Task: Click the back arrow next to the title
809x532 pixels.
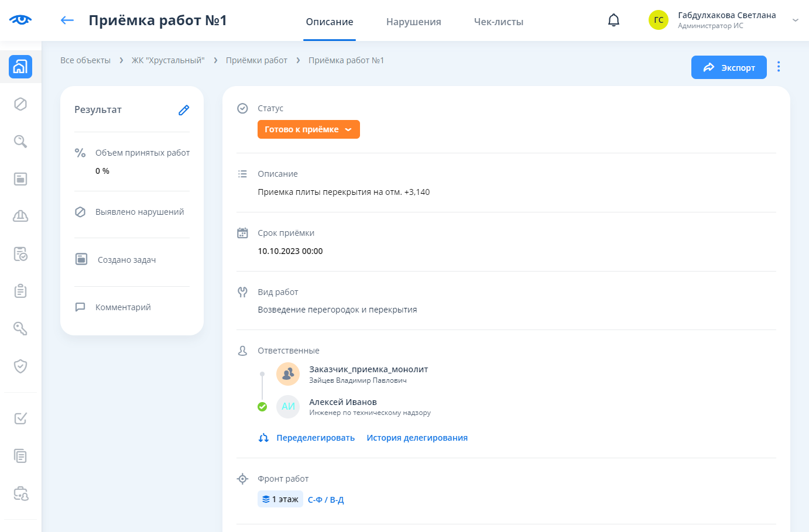Action: 67,20
